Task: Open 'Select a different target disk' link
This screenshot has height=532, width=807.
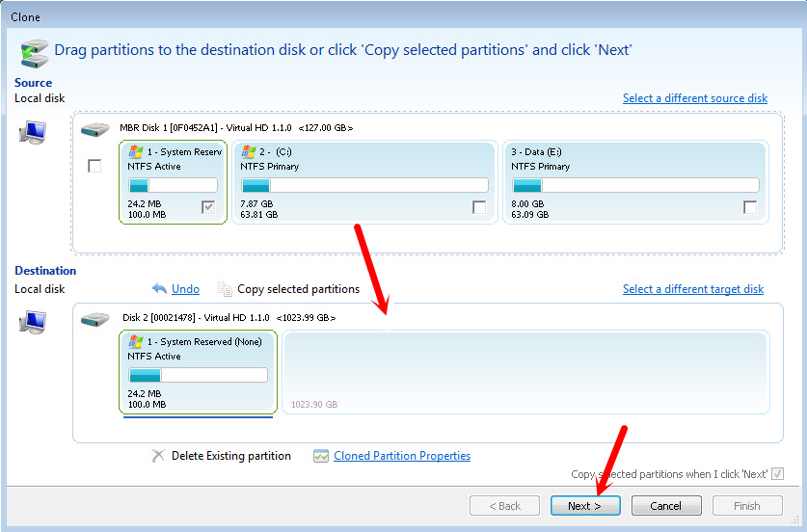Action: [692, 289]
